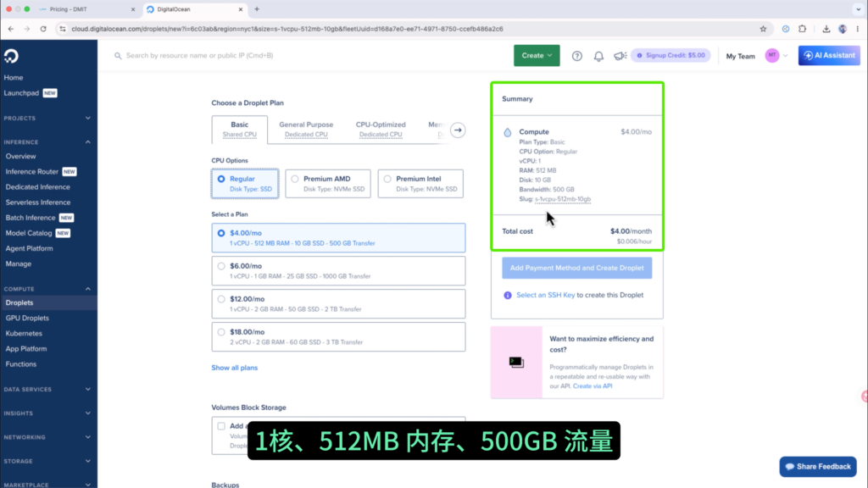Open Agent Platform in sidebar

[30, 248]
